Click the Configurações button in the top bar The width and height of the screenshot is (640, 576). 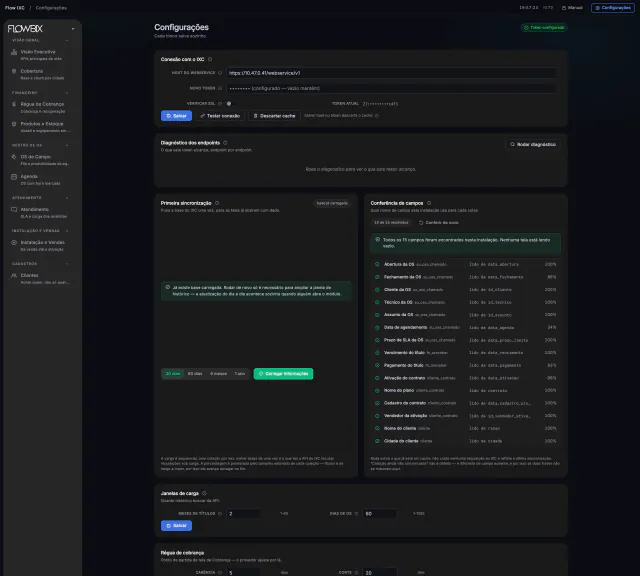coord(613,8)
